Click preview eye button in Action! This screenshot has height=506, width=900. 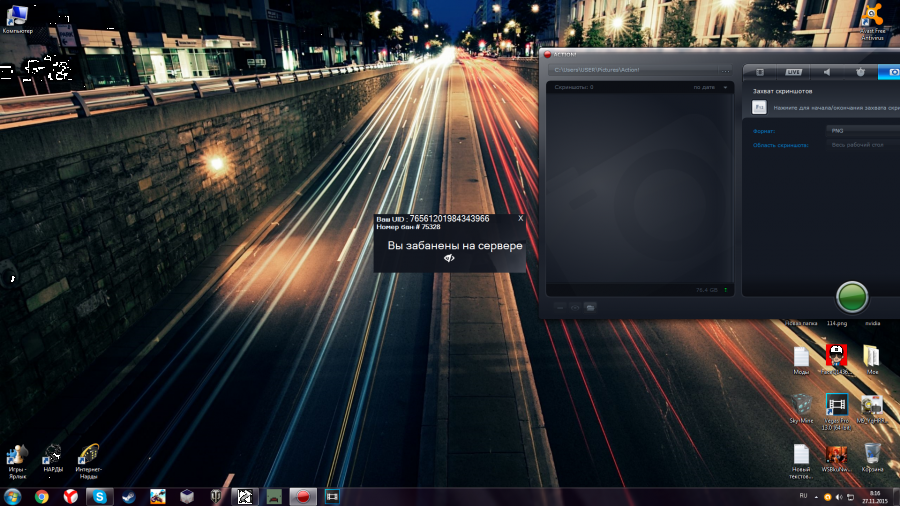575,308
